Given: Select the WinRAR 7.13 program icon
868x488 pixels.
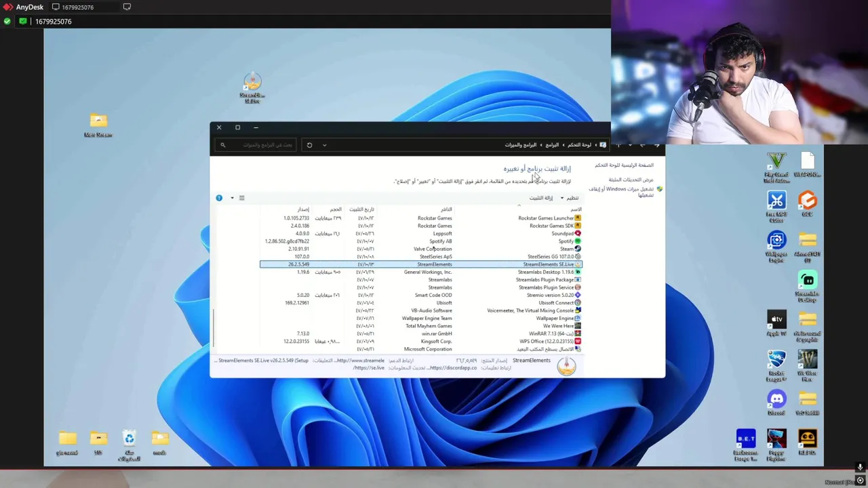Looking at the screenshot, I should (578, 333).
